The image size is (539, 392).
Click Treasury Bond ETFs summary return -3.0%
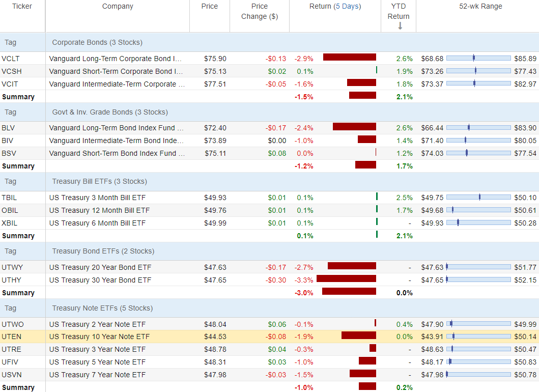(x=304, y=293)
